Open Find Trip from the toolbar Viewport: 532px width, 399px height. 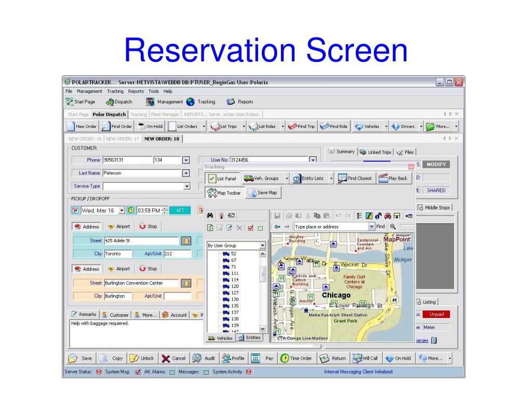(x=301, y=126)
